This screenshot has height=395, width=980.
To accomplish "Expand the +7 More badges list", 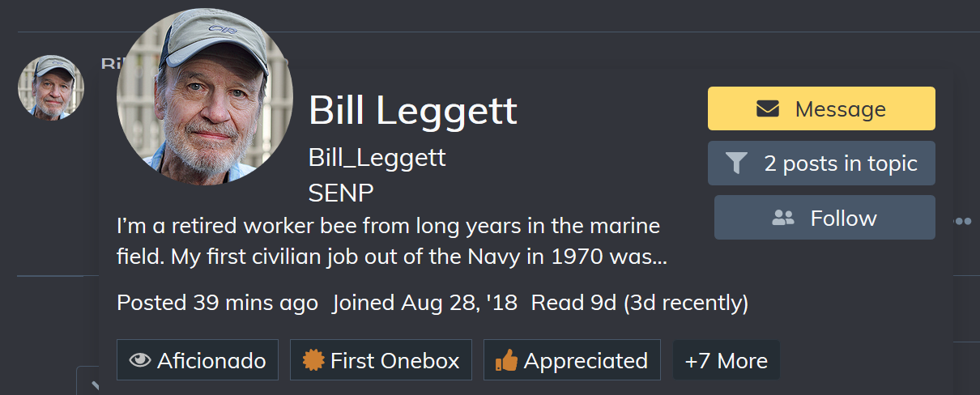I will click(x=726, y=360).
